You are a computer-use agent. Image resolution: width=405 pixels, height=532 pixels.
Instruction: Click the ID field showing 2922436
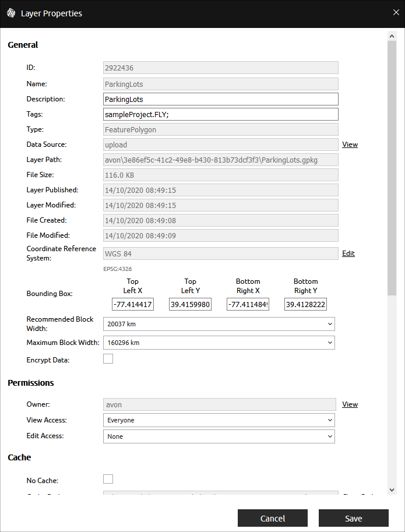(x=220, y=68)
